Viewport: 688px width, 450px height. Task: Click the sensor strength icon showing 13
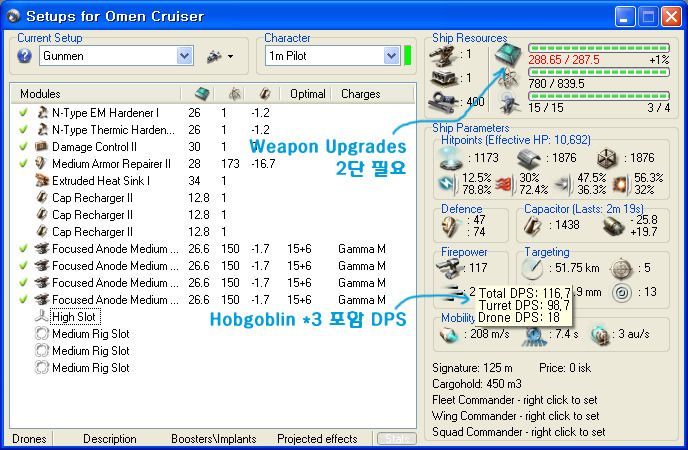coord(622,292)
